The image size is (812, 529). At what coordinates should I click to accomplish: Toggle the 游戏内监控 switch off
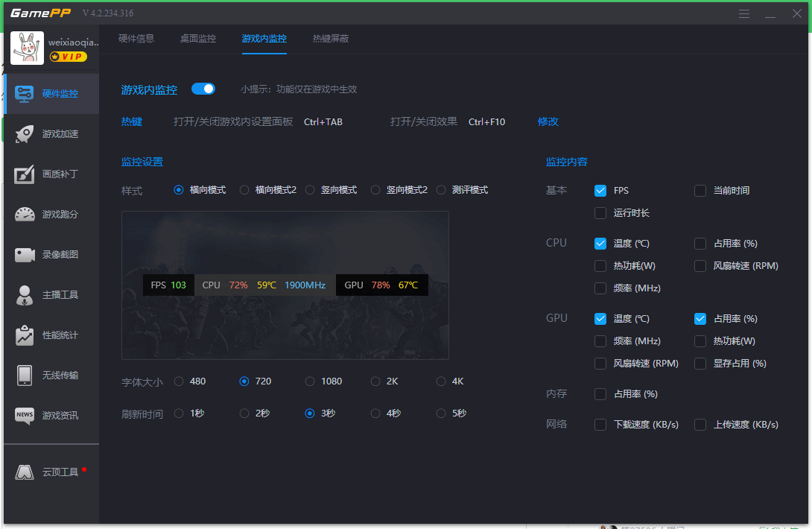click(x=203, y=89)
